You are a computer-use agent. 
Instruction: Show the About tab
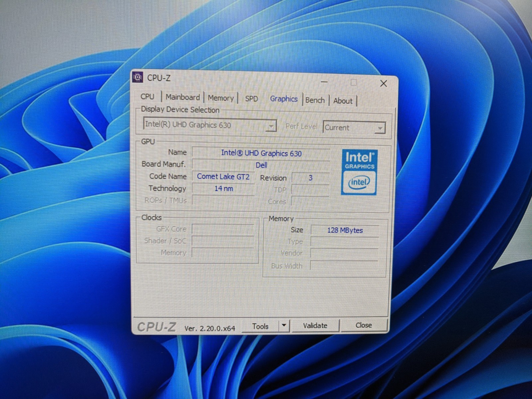[343, 101]
